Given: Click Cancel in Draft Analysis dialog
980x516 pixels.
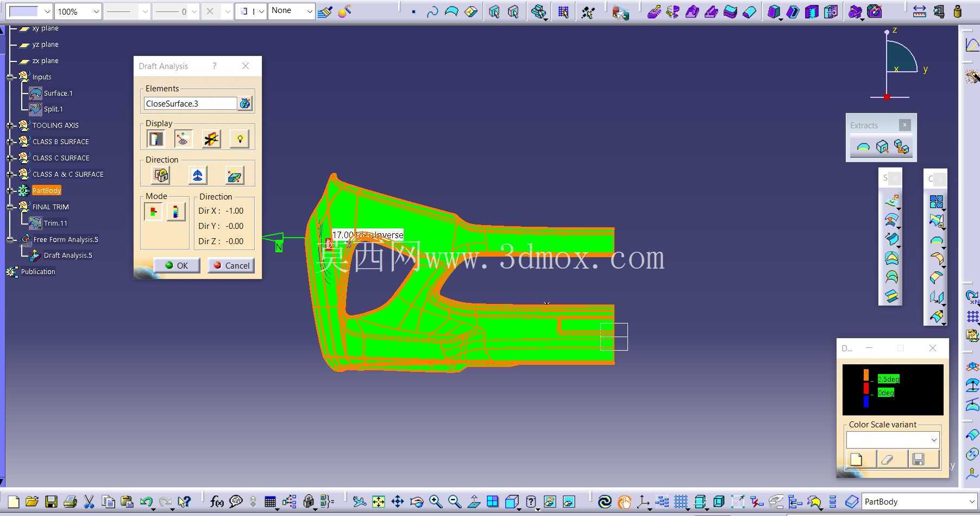Looking at the screenshot, I should coord(231,265).
